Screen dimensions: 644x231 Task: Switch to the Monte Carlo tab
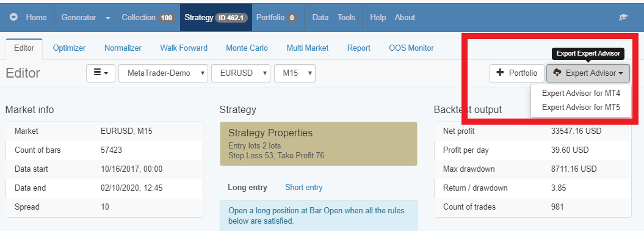coord(247,48)
